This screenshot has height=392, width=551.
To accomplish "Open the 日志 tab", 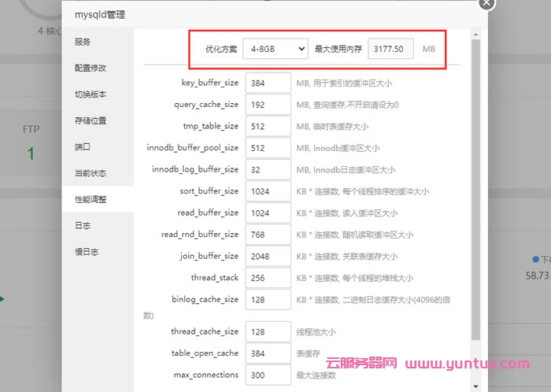I will [83, 225].
